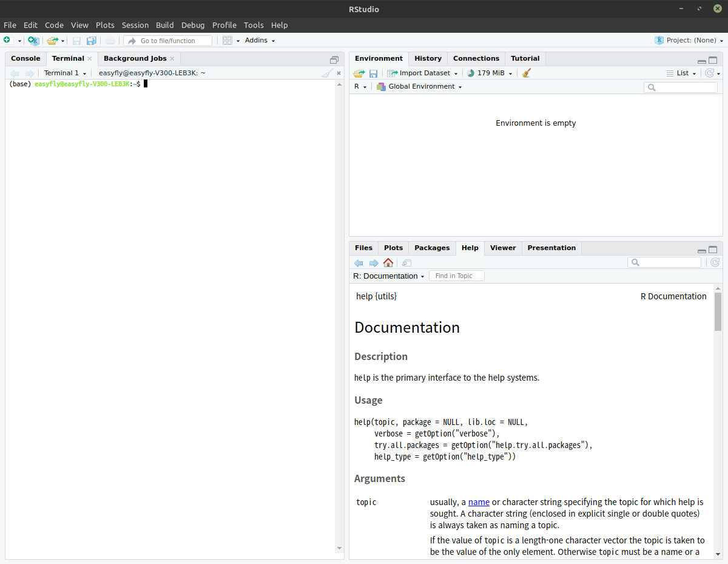Open the Presentation tab
The width and height of the screenshot is (728, 564).
tap(551, 248)
